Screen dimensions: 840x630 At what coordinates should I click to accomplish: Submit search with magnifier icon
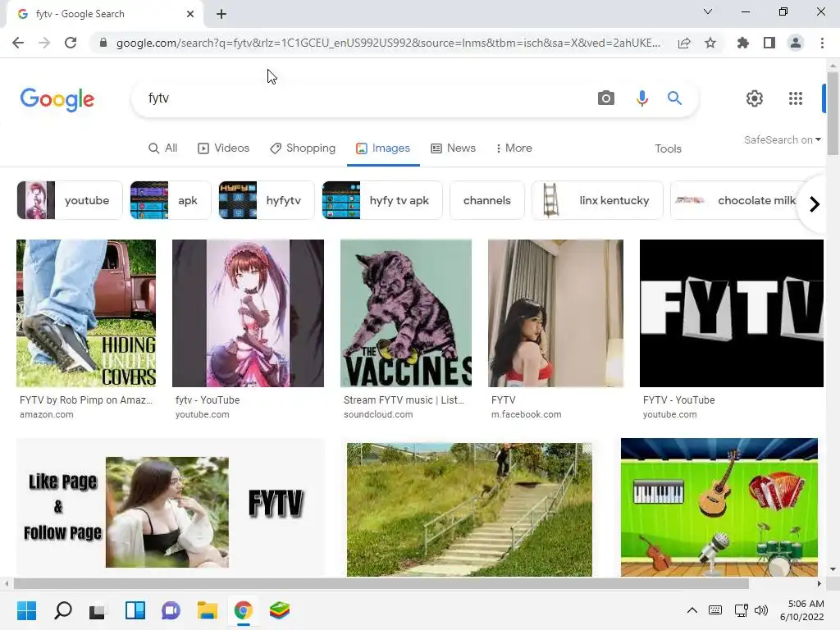tap(674, 98)
